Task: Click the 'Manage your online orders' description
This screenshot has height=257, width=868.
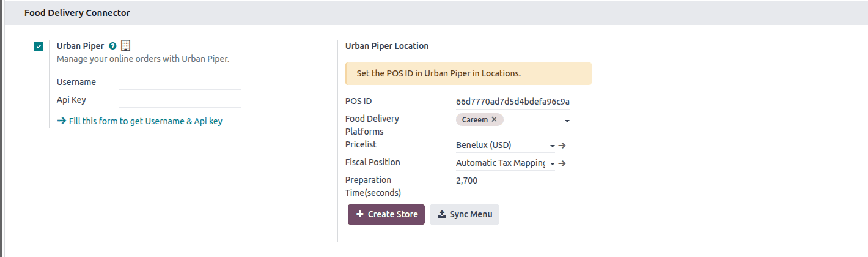Action: [143, 59]
